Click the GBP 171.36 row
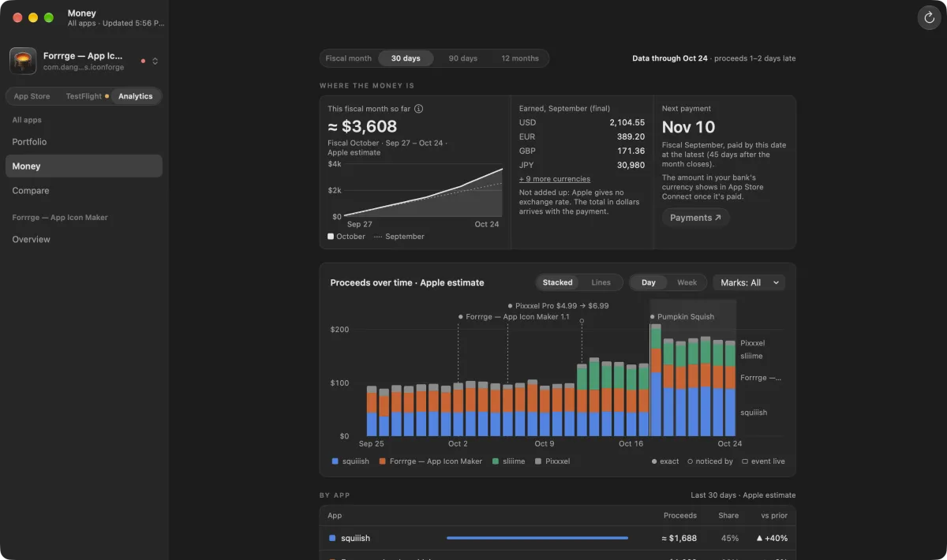 coord(582,151)
